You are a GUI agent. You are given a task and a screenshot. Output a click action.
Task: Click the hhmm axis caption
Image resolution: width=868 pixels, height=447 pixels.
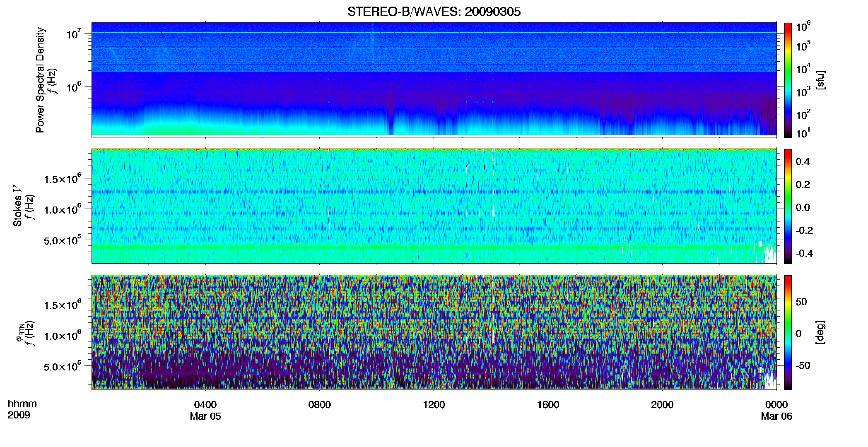[22, 404]
